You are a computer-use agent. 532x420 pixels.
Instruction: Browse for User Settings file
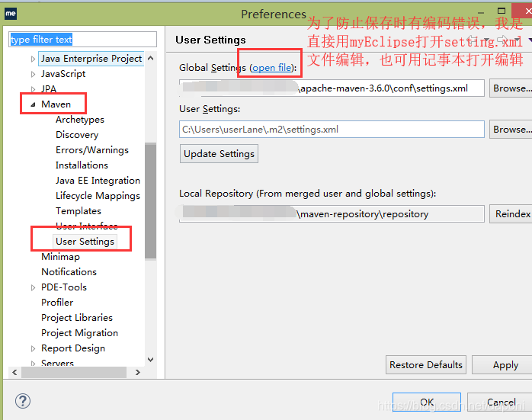pyautogui.click(x=511, y=130)
